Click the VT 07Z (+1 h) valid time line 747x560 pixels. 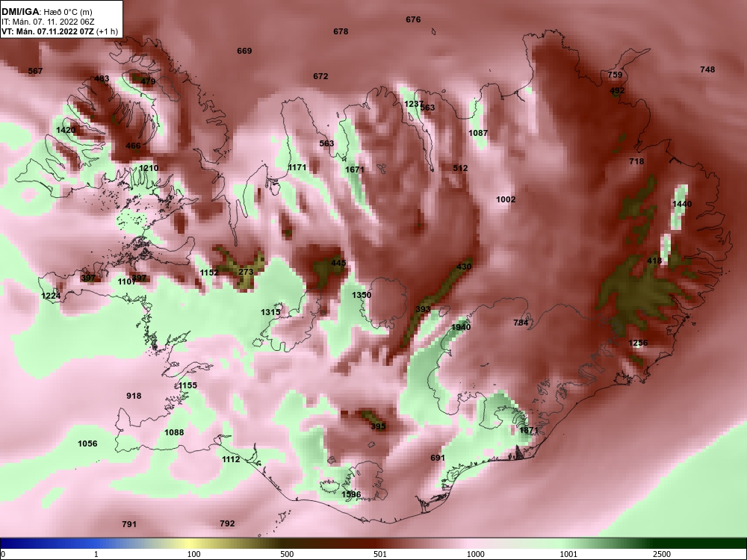[x=60, y=32]
